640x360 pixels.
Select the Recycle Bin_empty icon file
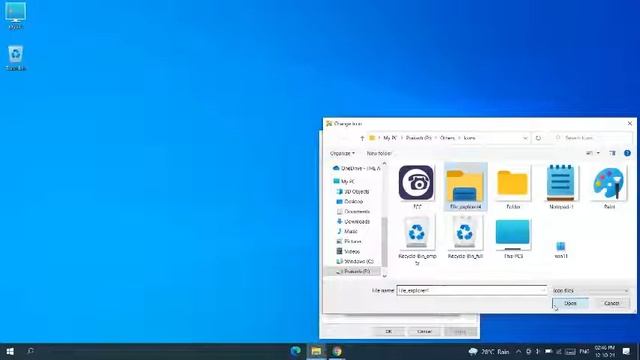[417, 241]
